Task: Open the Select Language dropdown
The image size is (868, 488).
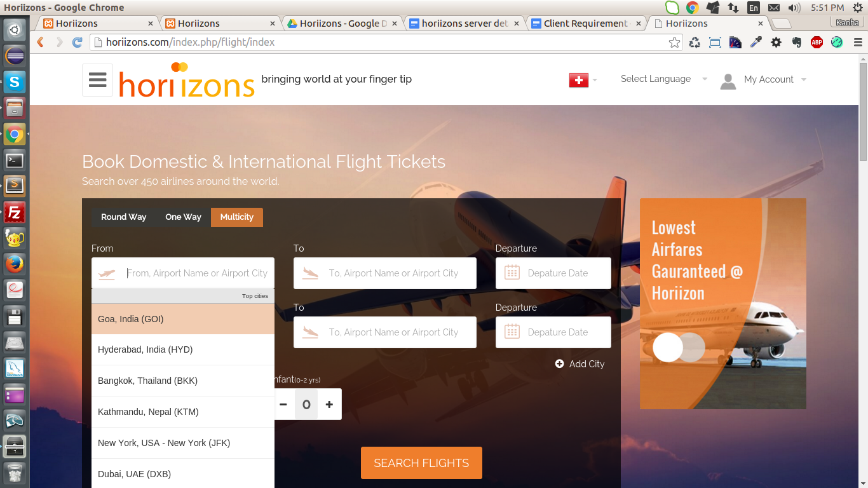Action: (663, 79)
